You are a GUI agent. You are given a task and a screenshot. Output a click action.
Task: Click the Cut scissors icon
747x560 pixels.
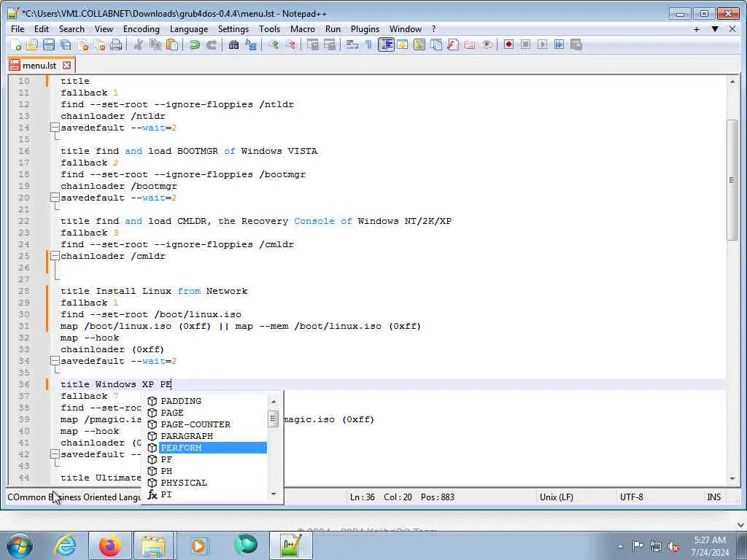click(x=139, y=44)
